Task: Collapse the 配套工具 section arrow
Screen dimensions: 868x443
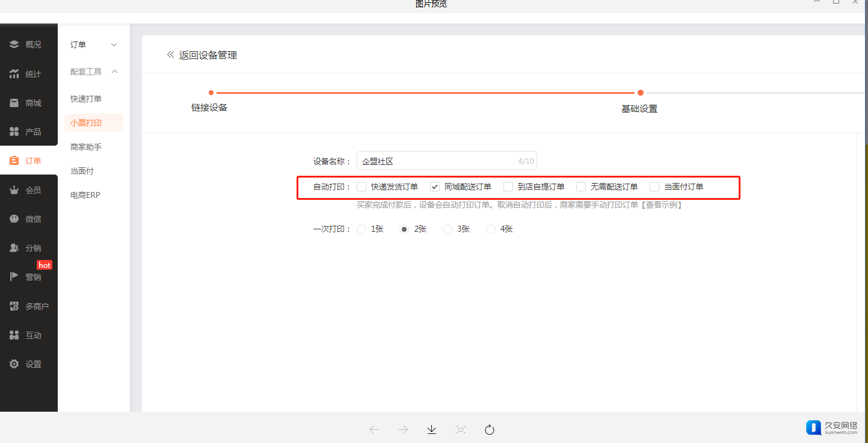Action: [x=114, y=72]
